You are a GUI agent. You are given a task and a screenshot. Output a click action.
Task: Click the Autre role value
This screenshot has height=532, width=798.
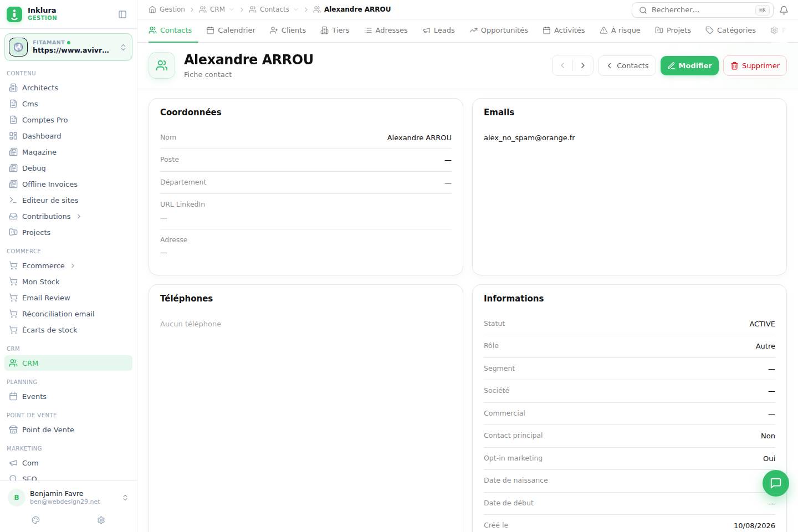coord(765,346)
